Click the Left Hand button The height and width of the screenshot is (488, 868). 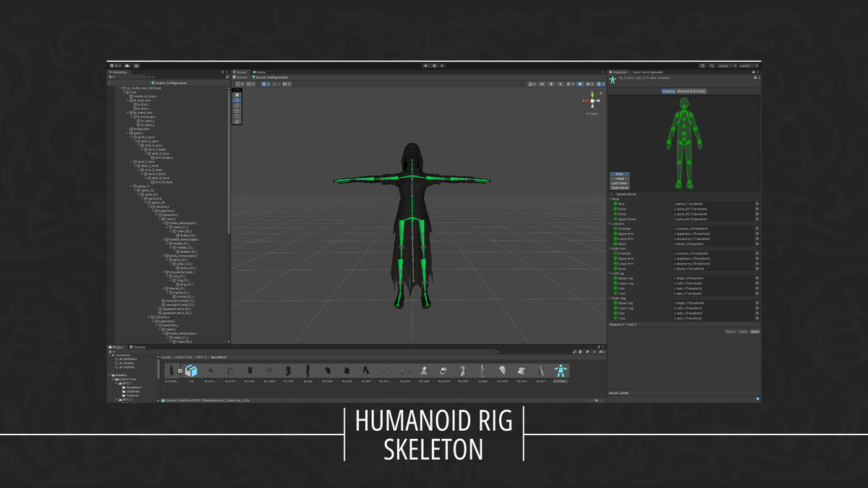point(619,183)
